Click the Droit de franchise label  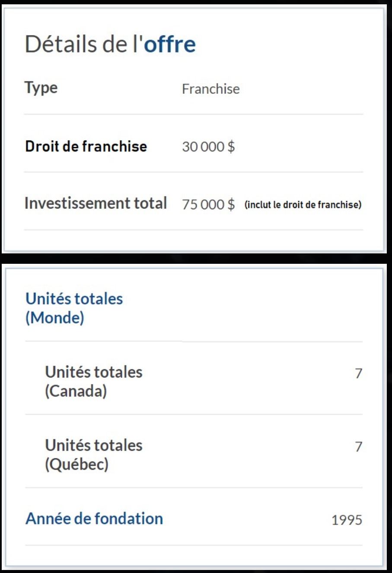click(86, 146)
